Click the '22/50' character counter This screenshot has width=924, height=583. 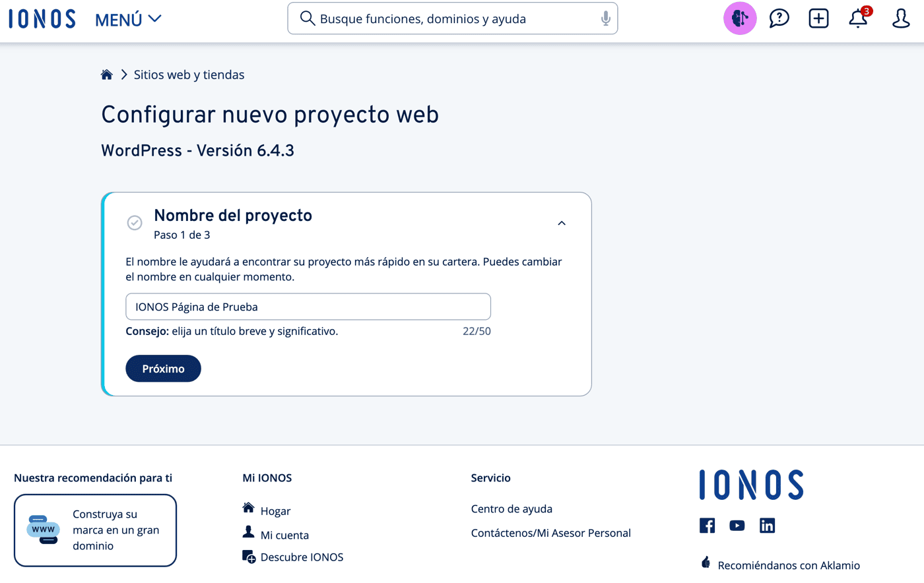[477, 331]
